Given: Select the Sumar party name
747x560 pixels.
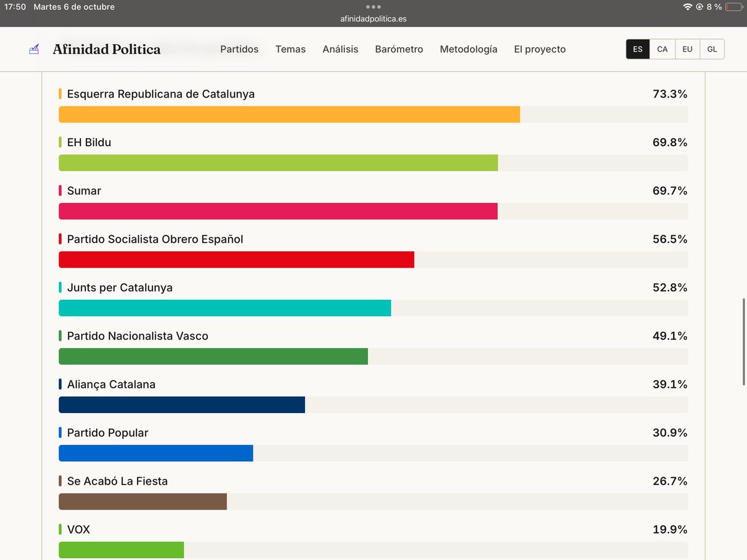Looking at the screenshot, I should coord(84,191).
